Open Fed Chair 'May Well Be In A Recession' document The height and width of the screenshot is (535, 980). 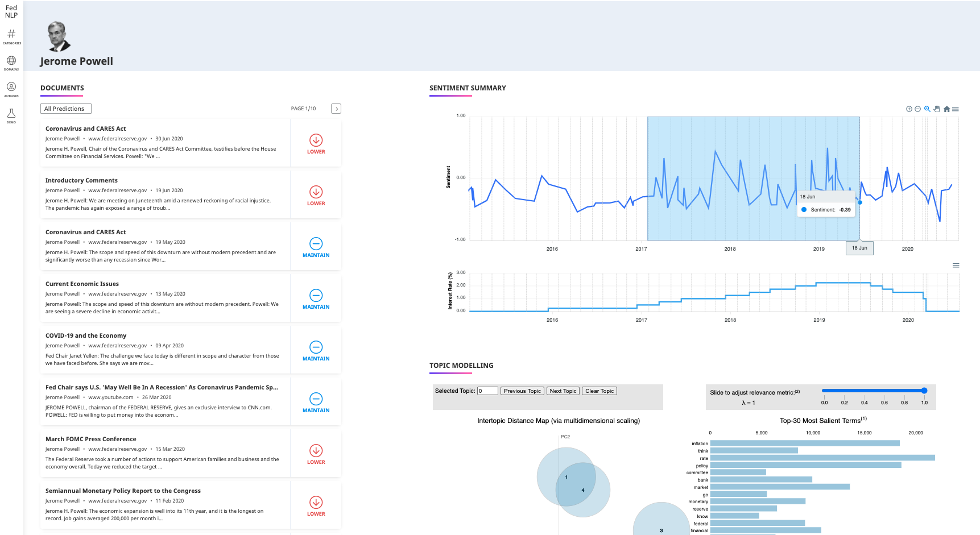click(162, 388)
